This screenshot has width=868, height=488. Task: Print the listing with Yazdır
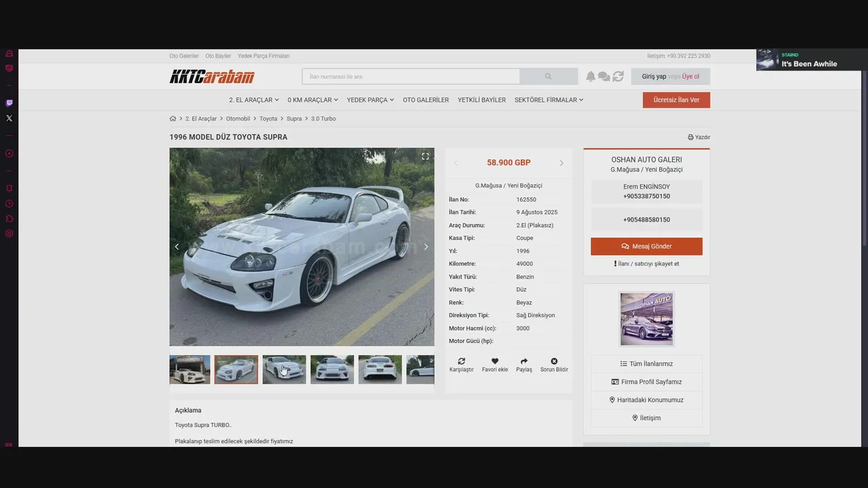(699, 137)
